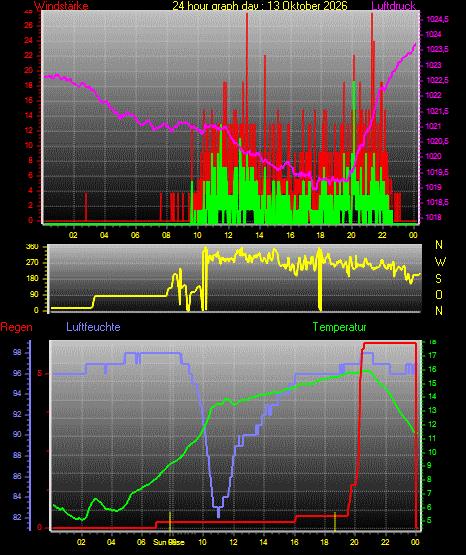Click the O compass label beside wind direction
466x555 pixels.
tap(439, 294)
